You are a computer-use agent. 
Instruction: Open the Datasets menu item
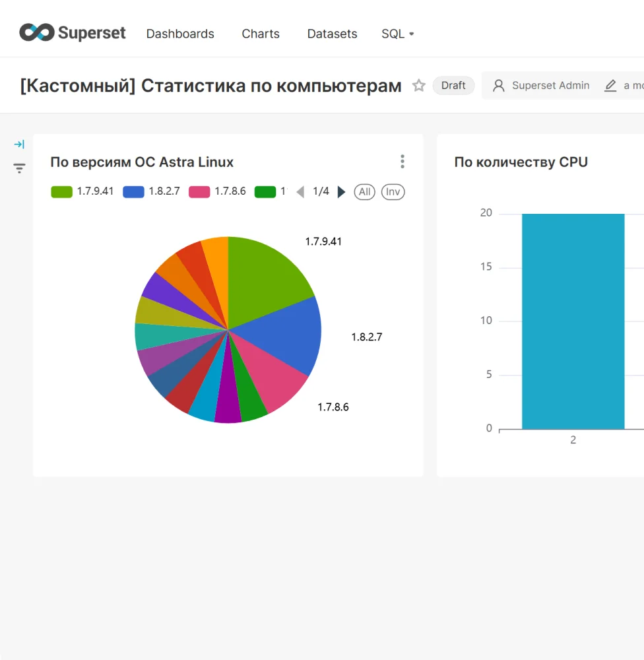[x=332, y=34]
